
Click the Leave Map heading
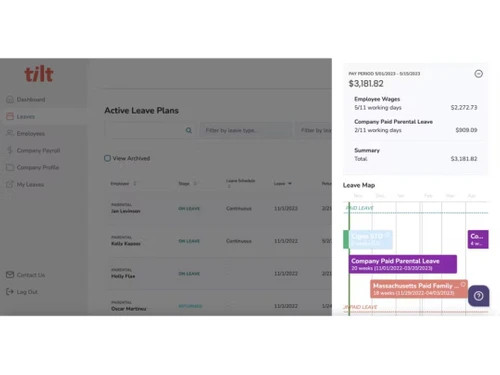pos(359,185)
